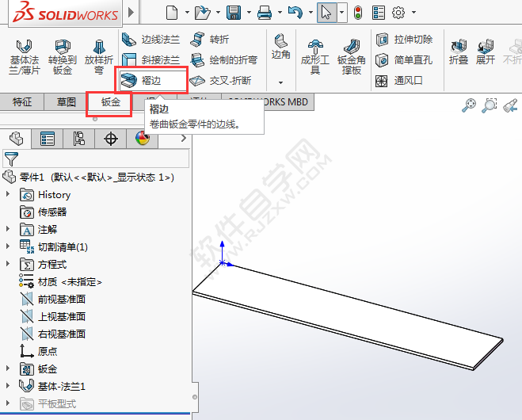
Task: Open the FeatureManager design tree tab
Action: 16,139
